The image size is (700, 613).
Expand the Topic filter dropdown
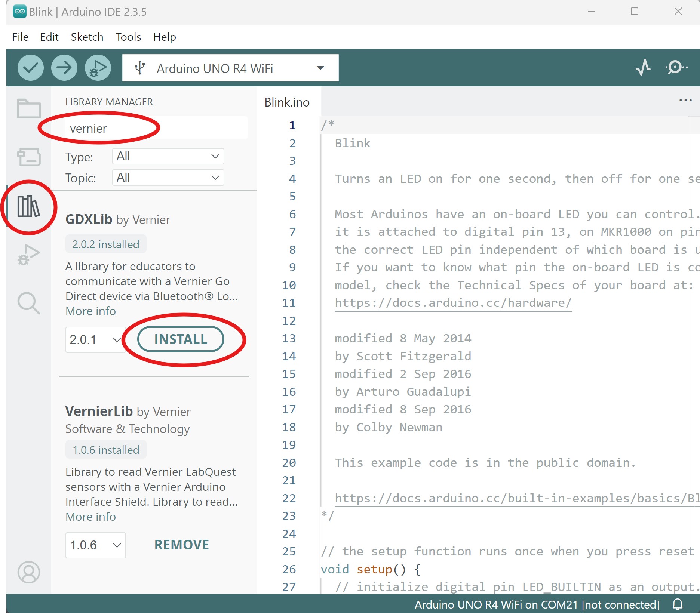[168, 178]
